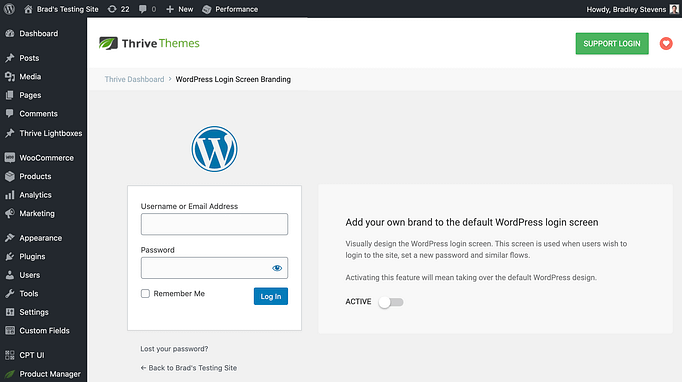Click the Users person icon

(10, 275)
